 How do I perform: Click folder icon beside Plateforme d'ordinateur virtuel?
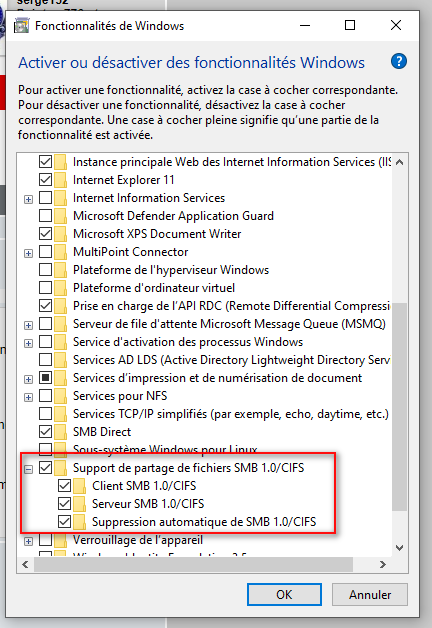click(x=60, y=288)
